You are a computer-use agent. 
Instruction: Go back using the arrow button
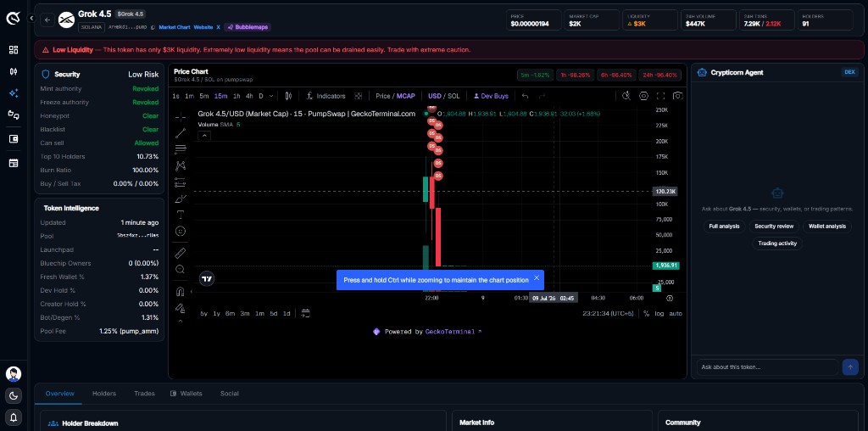click(47, 20)
